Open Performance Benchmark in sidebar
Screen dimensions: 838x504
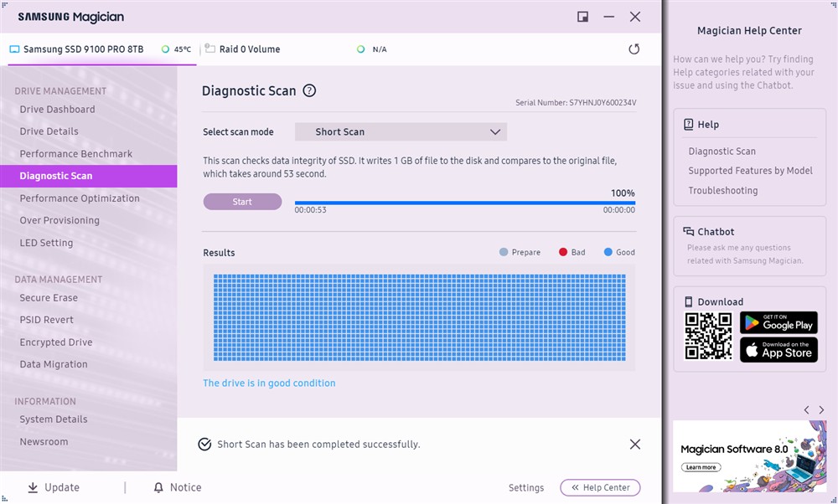76,154
